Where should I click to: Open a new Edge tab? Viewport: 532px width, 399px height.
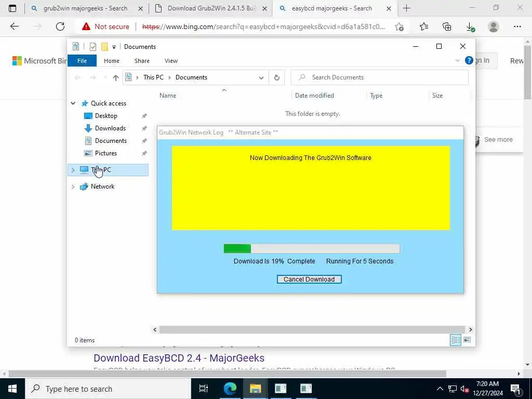(406, 8)
